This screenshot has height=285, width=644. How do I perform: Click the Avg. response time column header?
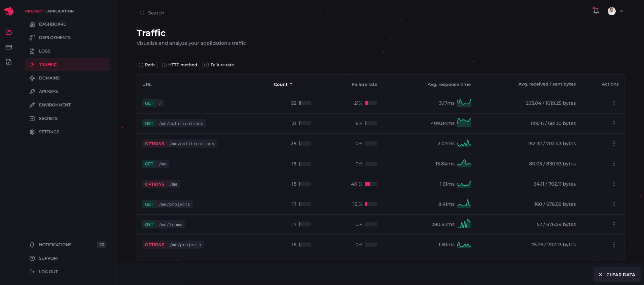tap(449, 84)
